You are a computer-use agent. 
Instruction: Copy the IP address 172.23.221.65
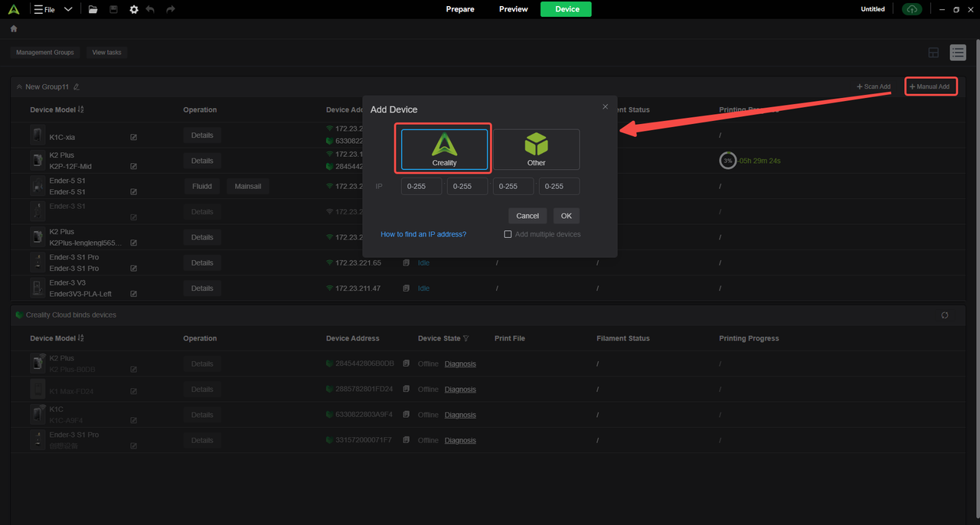[x=407, y=262]
